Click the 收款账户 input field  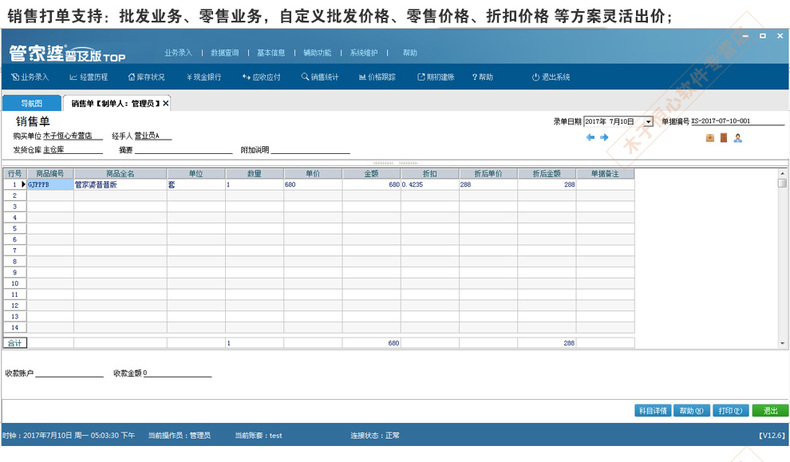(x=70, y=373)
